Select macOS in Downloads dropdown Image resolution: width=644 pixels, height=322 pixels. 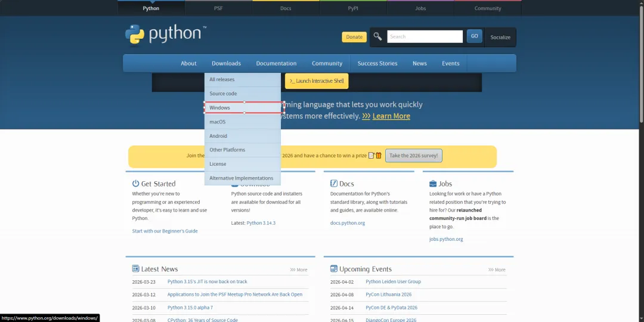243,122
